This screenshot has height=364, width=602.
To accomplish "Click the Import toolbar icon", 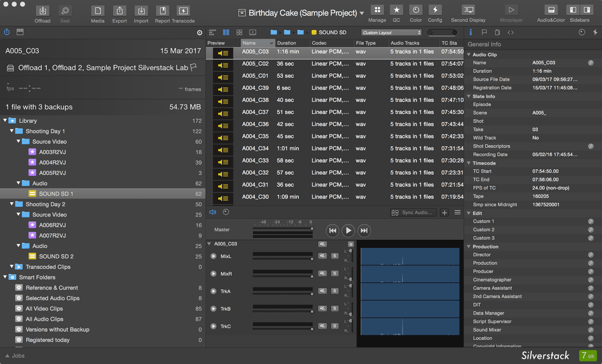I will [141, 11].
